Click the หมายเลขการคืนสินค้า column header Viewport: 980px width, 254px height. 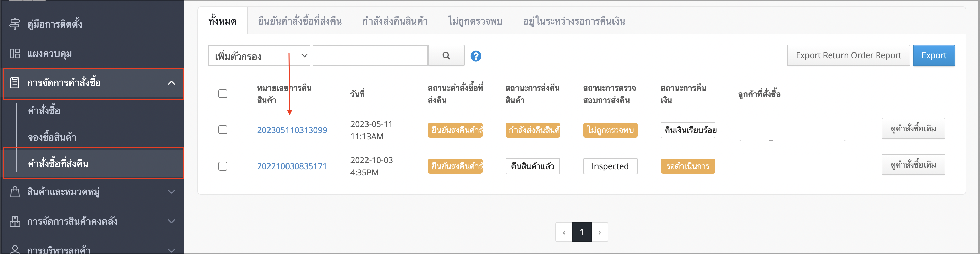[284, 94]
